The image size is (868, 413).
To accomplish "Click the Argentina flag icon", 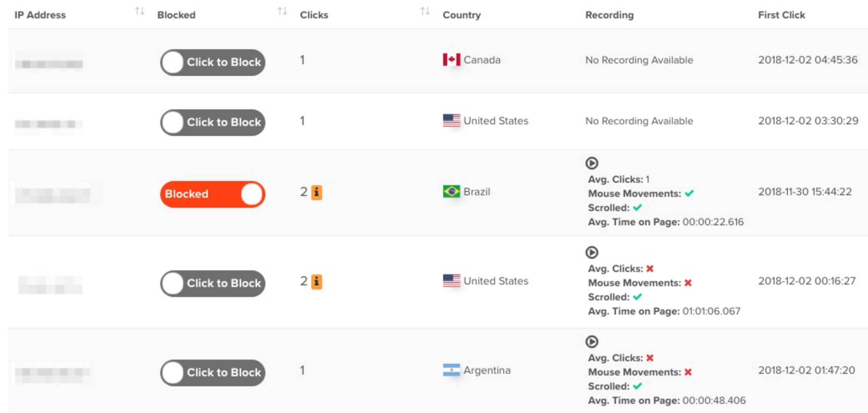I will (x=452, y=370).
